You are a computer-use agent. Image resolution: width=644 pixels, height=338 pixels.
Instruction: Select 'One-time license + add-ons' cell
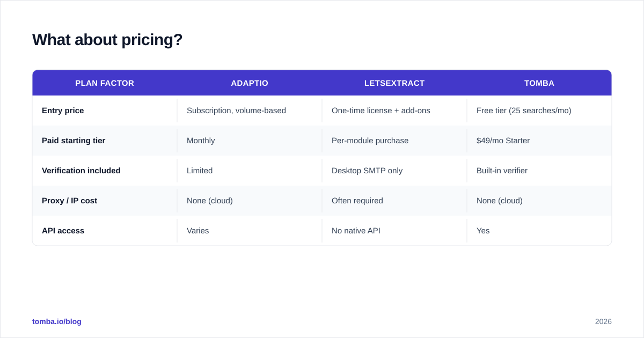(x=381, y=111)
